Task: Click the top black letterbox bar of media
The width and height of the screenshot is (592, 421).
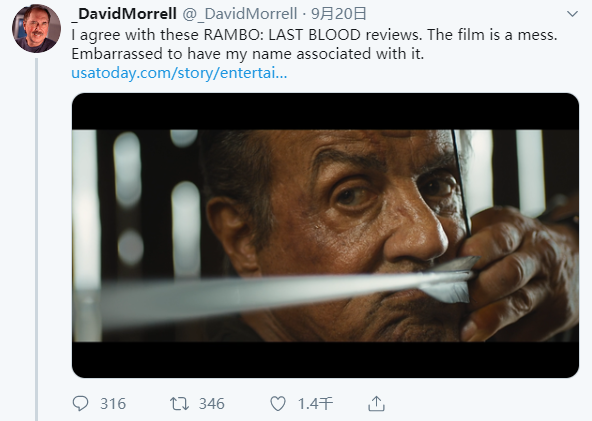Action: pyautogui.click(x=325, y=111)
